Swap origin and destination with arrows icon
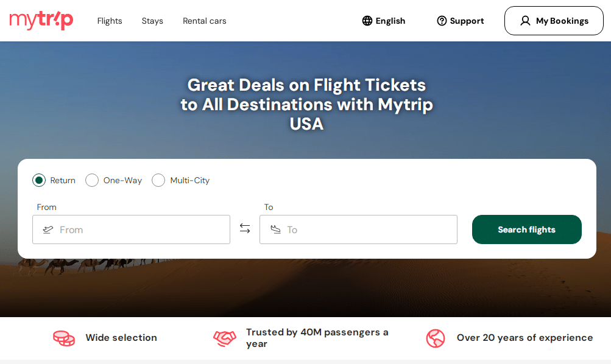Screen dimensions: 611x364 click(x=245, y=228)
